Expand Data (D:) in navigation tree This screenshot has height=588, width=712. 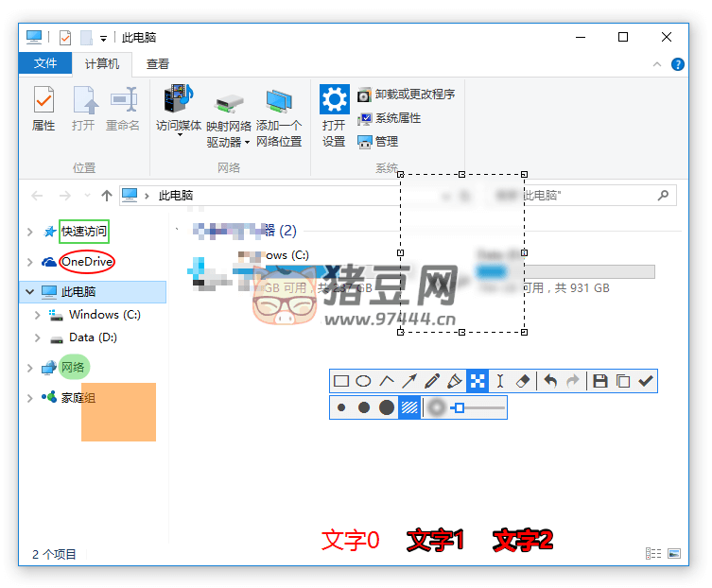[x=37, y=337]
